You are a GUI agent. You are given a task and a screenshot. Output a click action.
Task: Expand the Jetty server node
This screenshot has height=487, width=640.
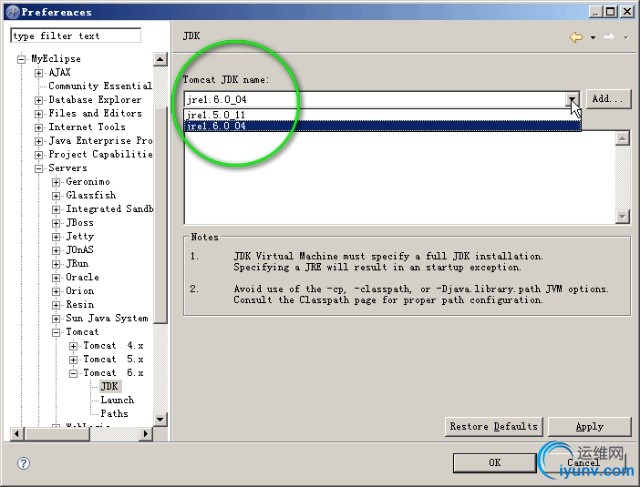[x=56, y=237]
